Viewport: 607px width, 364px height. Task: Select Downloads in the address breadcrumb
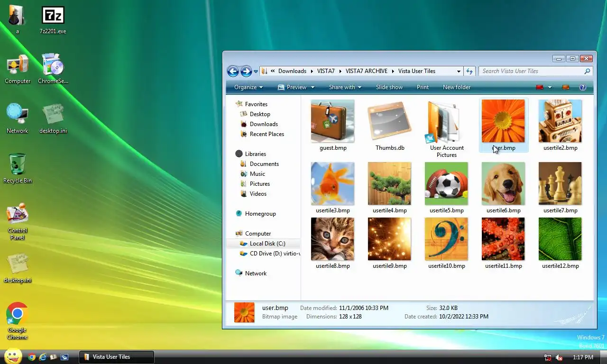tap(292, 71)
